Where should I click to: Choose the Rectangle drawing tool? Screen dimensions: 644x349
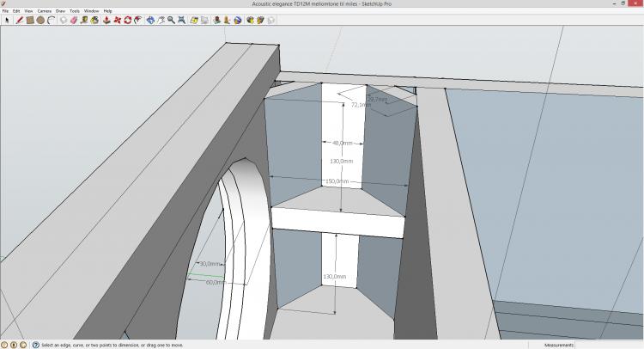30,20
